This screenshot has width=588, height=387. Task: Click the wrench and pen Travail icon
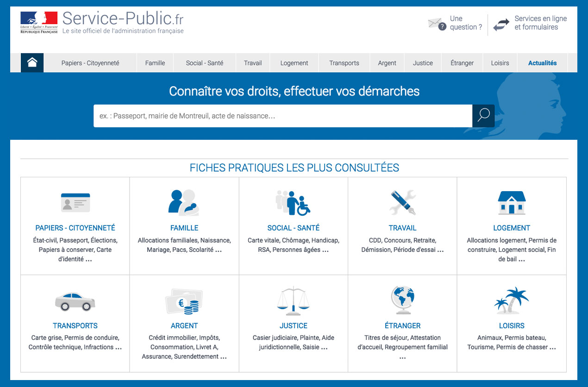point(402,202)
